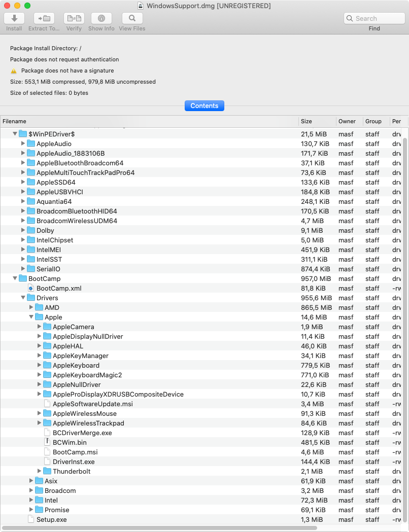Select the AppleAudio_1883106B row

tap(201, 153)
